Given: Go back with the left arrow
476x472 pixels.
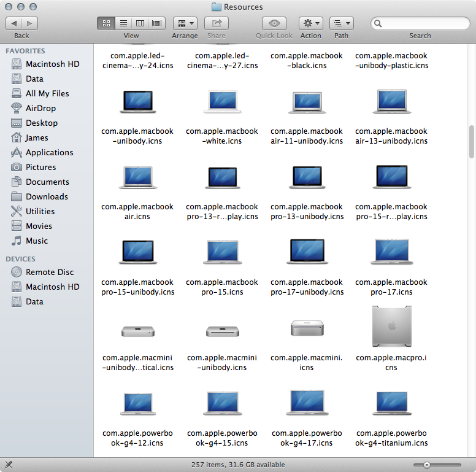Looking at the screenshot, I should (13, 23).
